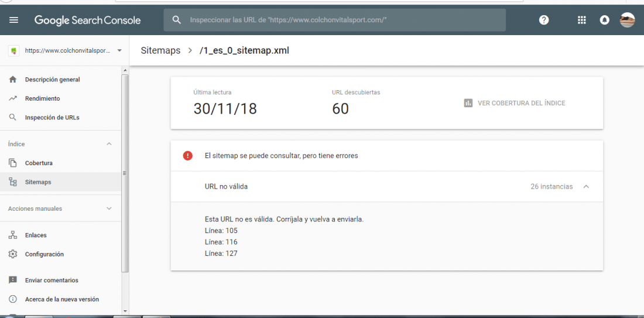Open the Help question mark icon
The height and width of the screenshot is (318, 644).
(x=544, y=20)
